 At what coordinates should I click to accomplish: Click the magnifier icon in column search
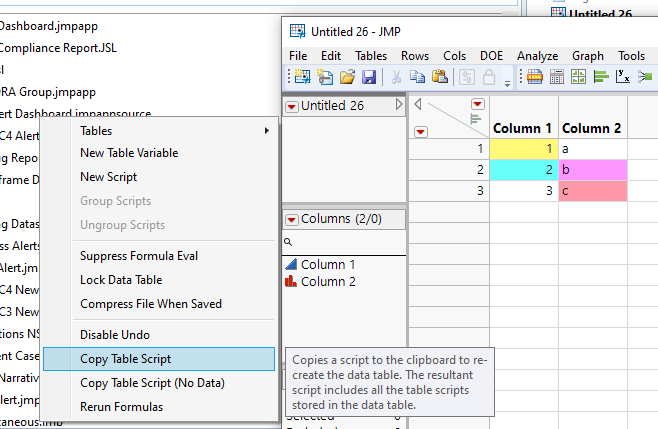click(x=288, y=242)
